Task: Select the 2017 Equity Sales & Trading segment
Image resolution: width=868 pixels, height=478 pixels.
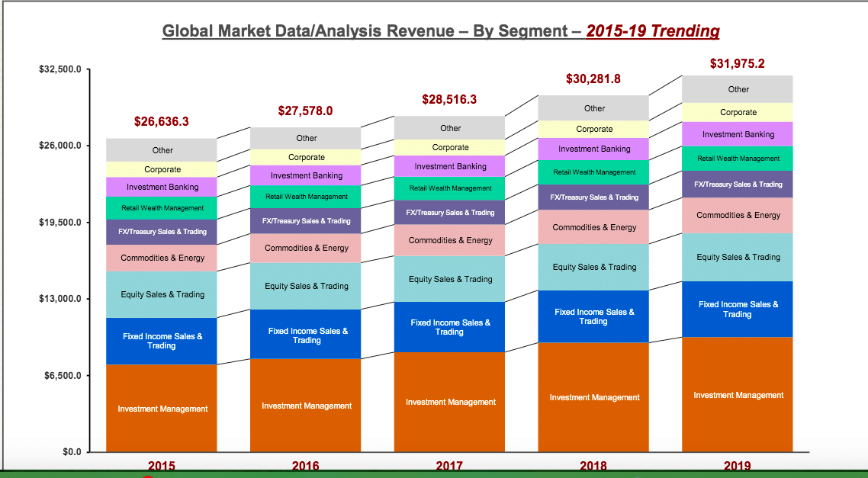Action: (449, 279)
